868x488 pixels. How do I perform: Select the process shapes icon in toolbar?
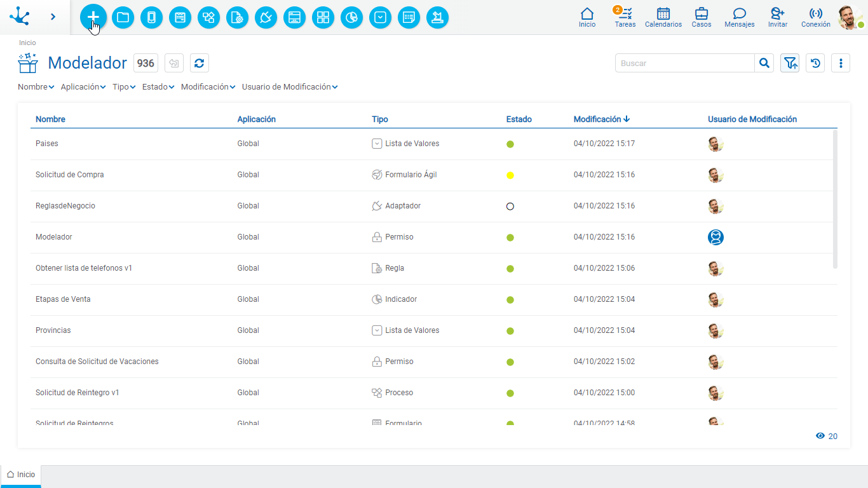click(x=208, y=17)
